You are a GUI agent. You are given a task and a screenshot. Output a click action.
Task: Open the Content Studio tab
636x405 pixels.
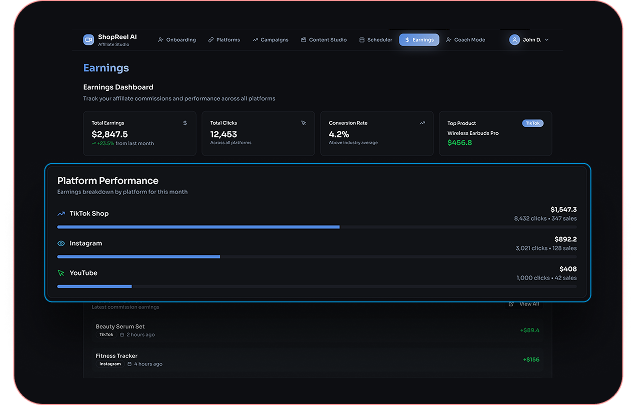pos(324,40)
